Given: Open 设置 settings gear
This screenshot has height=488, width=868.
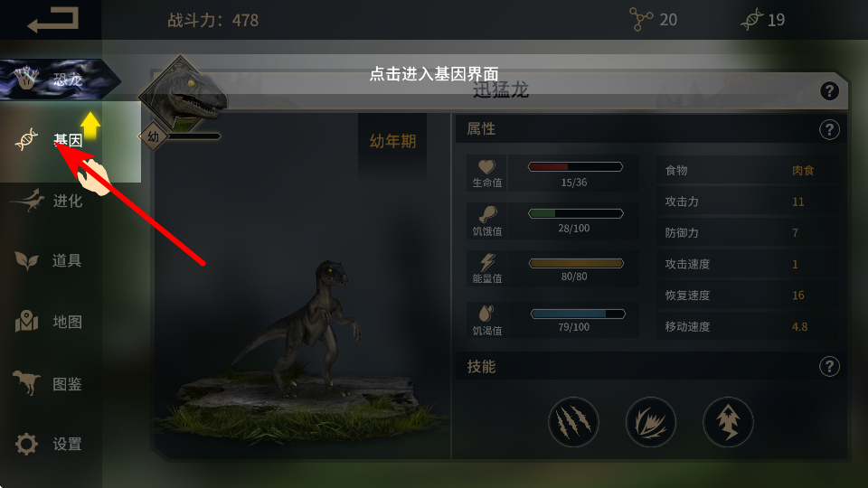Looking at the screenshot, I should click(x=51, y=444).
